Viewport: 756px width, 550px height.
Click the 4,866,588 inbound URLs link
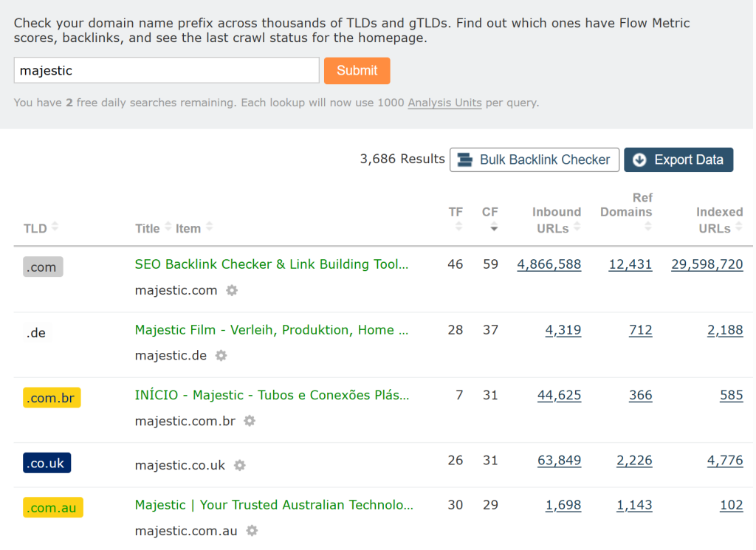pos(549,264)
